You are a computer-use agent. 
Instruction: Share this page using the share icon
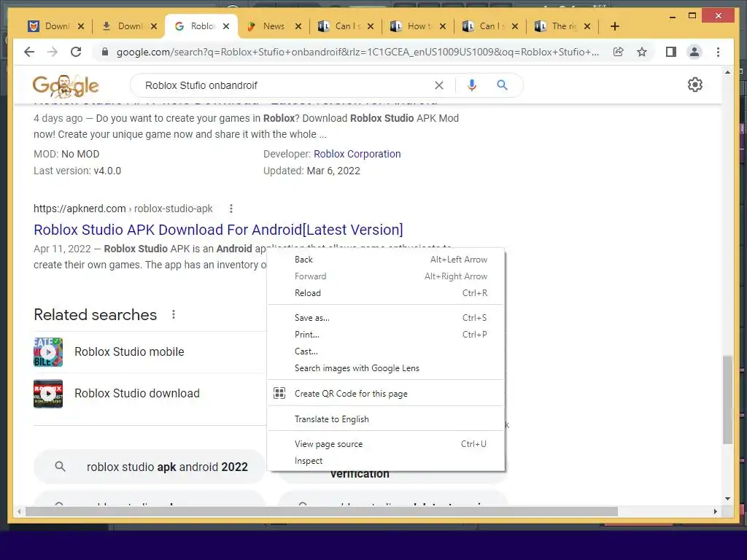coord(619,52)
